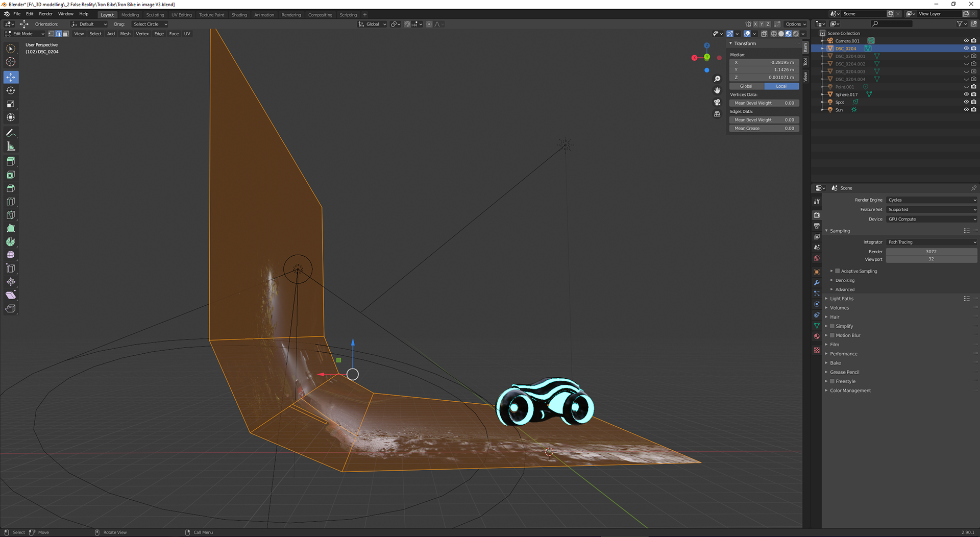
Task: Toggle camera view icon in viewport
Action: point(717,102)
